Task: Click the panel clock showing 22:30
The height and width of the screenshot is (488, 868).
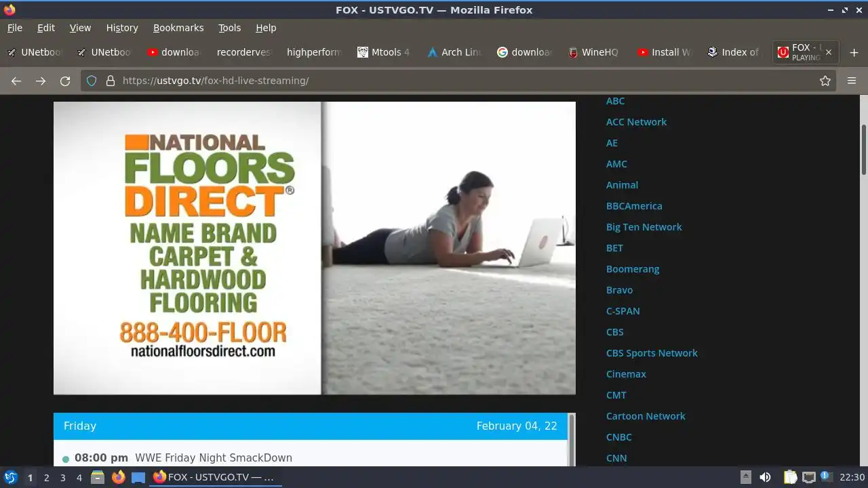Action: 852,477
